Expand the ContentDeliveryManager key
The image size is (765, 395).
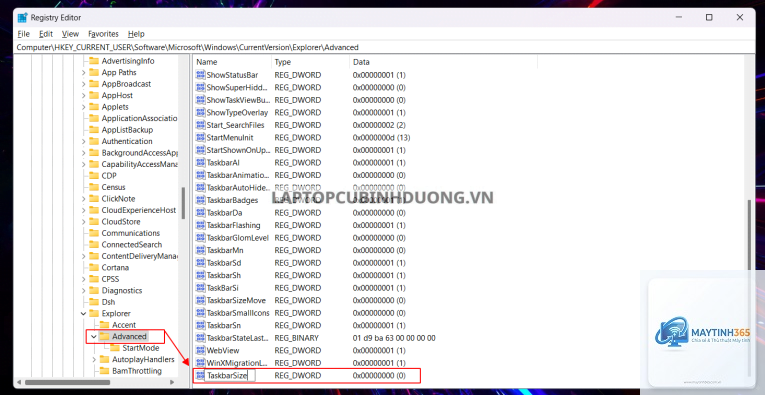[x=83, y=257]
